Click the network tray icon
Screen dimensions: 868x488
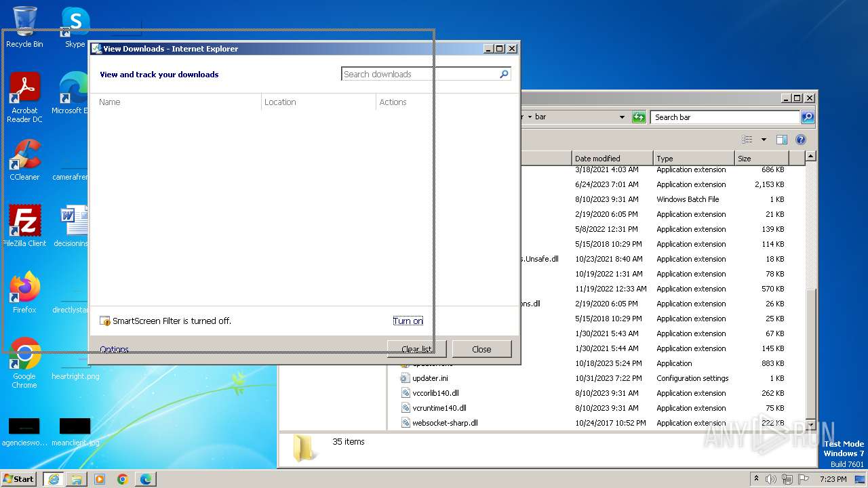point(787,479)
